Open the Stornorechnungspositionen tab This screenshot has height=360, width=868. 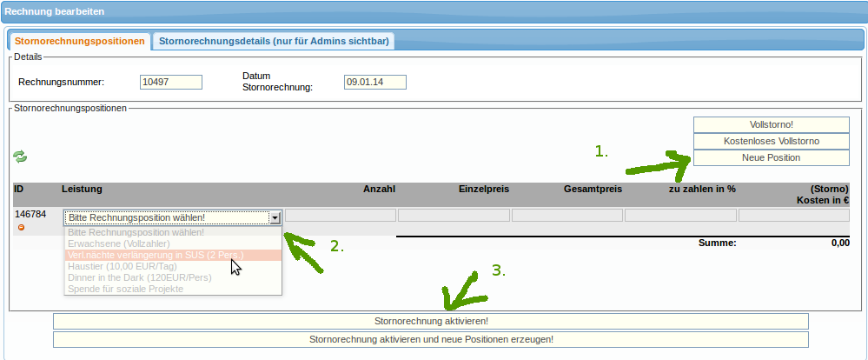coord(80,41)
